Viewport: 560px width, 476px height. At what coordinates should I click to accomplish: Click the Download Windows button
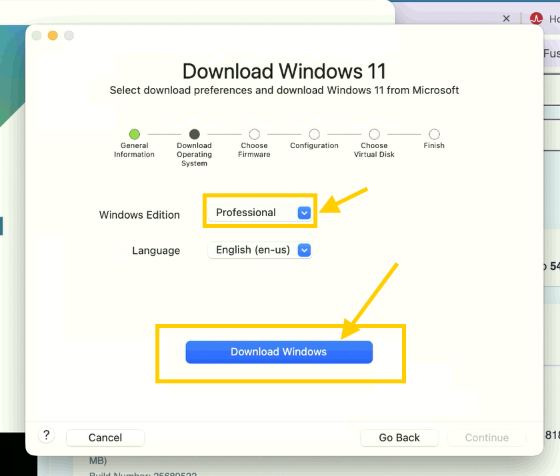279,352
